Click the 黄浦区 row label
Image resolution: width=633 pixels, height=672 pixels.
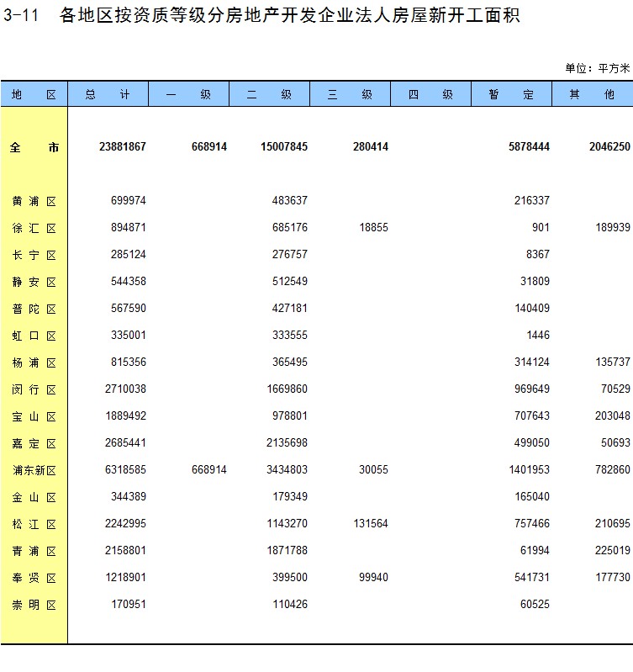coord(34,201)
